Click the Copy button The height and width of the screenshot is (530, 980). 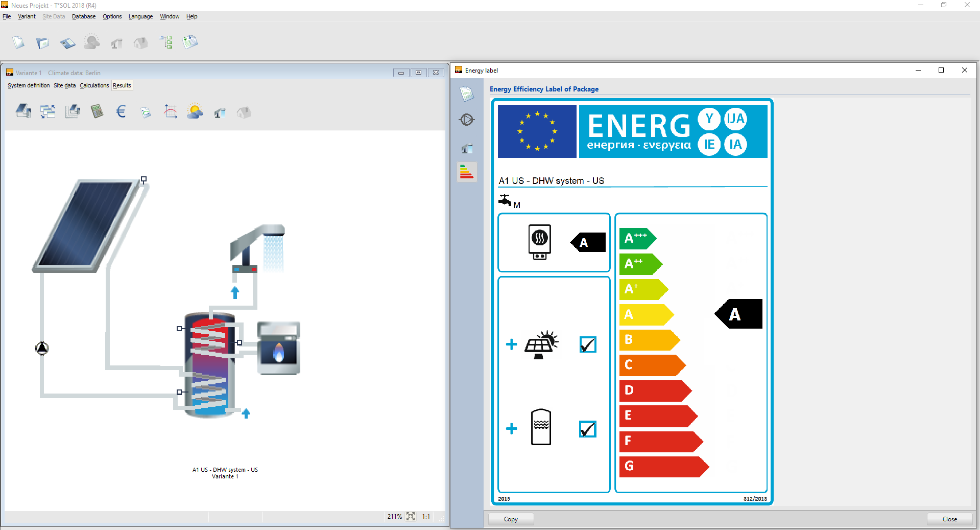(511, 519)
